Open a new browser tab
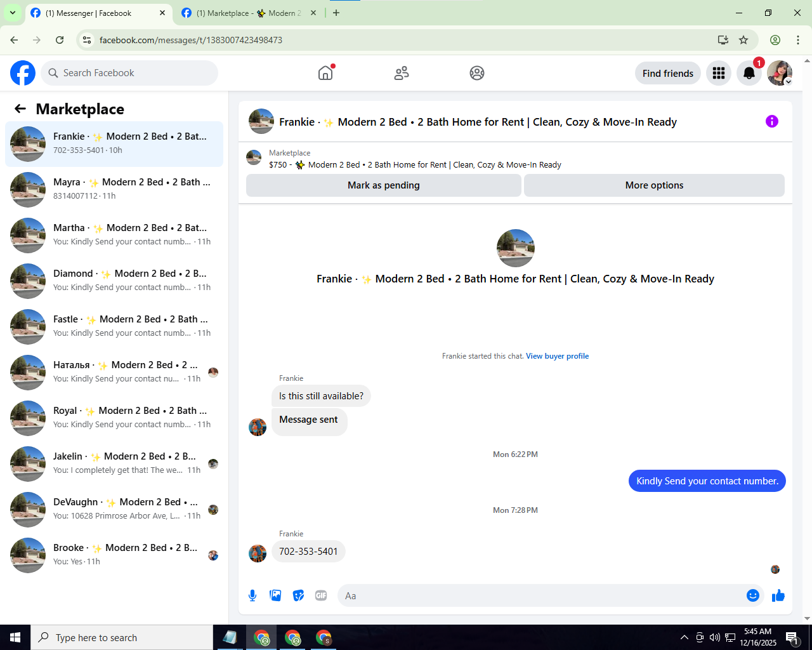Viewport: 812px width, 650px height. (336, 13)
